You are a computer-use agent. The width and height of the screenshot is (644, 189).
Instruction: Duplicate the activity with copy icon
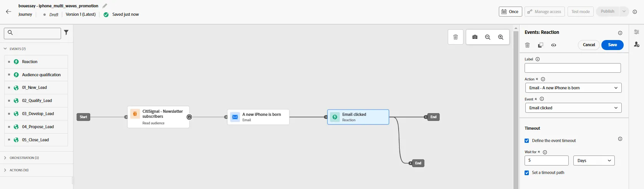coord(541,45)
